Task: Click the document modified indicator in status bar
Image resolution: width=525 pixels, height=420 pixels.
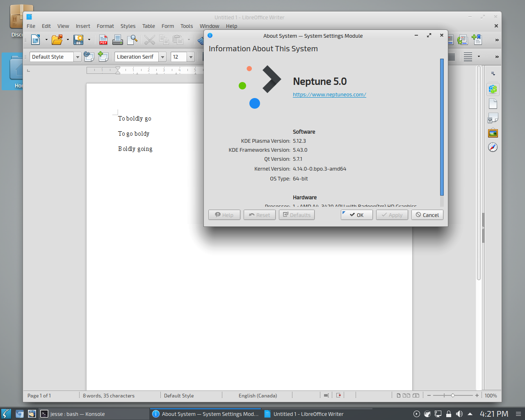Action: coord(339,395)
